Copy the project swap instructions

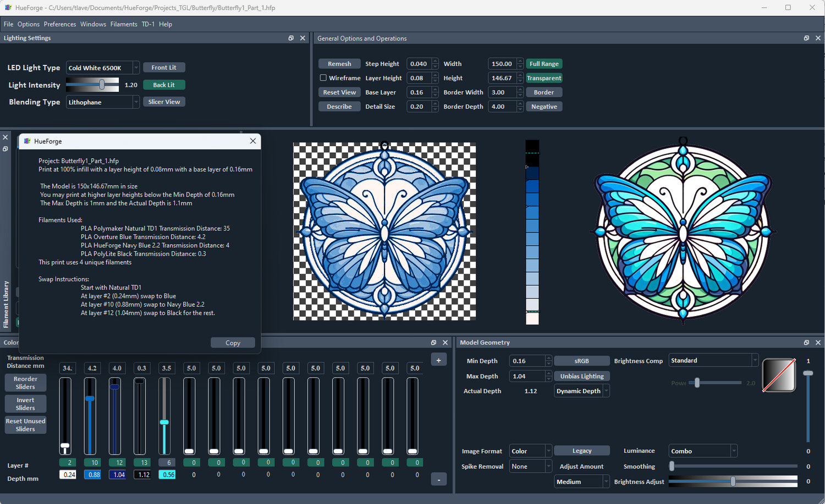pos(233,342)
